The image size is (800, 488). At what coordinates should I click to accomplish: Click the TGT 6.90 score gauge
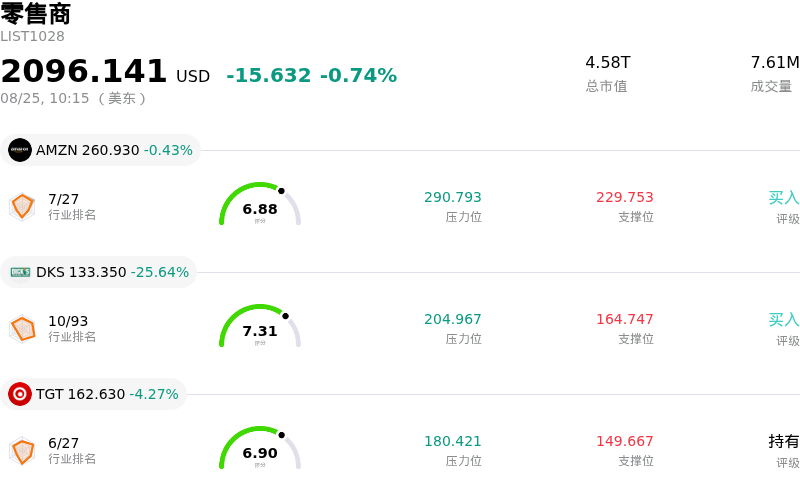(260, 448)
